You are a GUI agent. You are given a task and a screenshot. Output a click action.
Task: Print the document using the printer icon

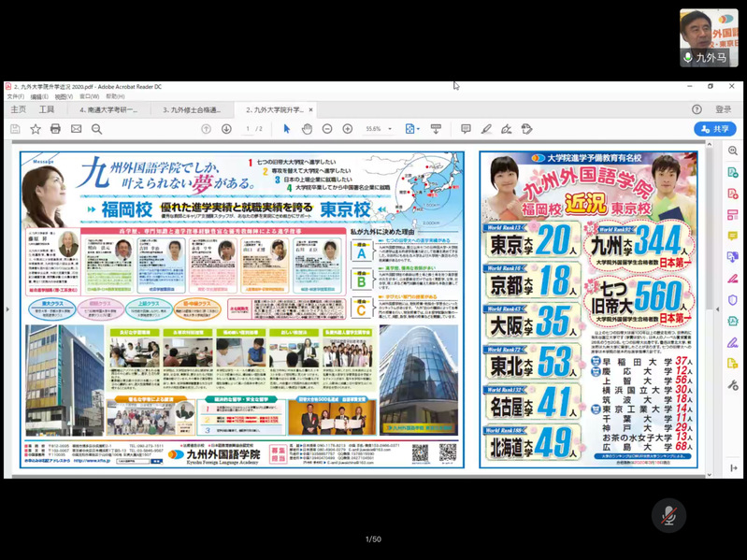[x=55, y=129]
